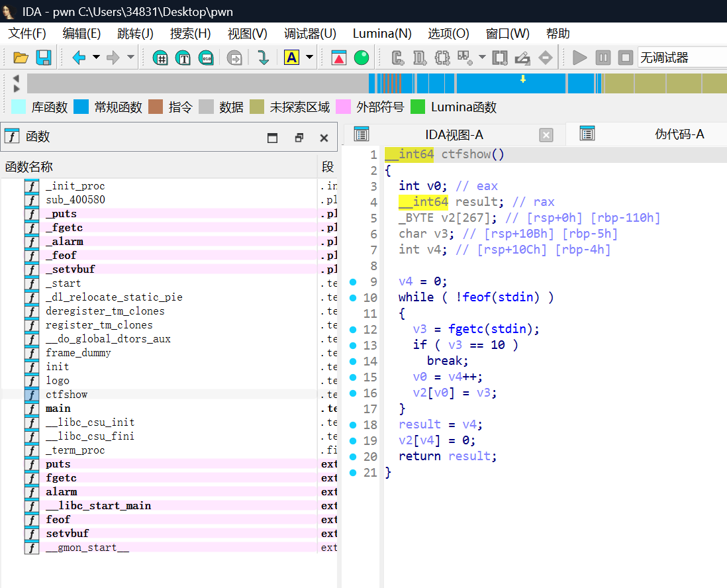
Task: Sort by the 函数名称 column header
Action: click(158, 167)
